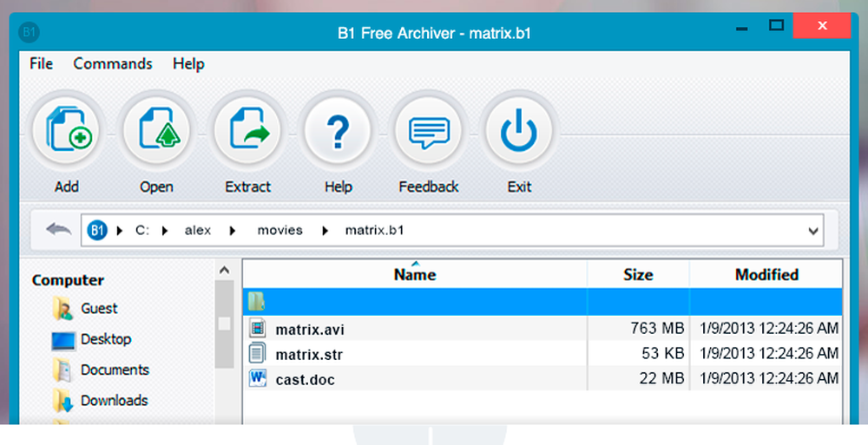
Task: Expand the address bar path dropdown
Action: [x=813, y=231]
